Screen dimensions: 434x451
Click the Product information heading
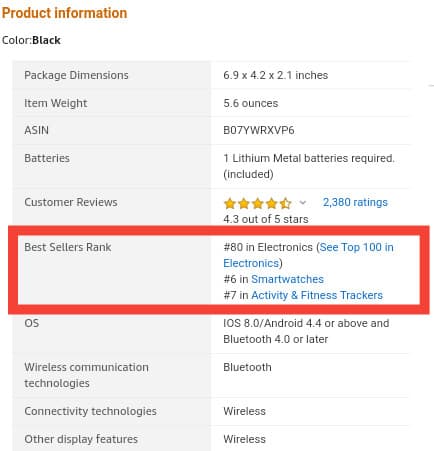pos(64,13)
